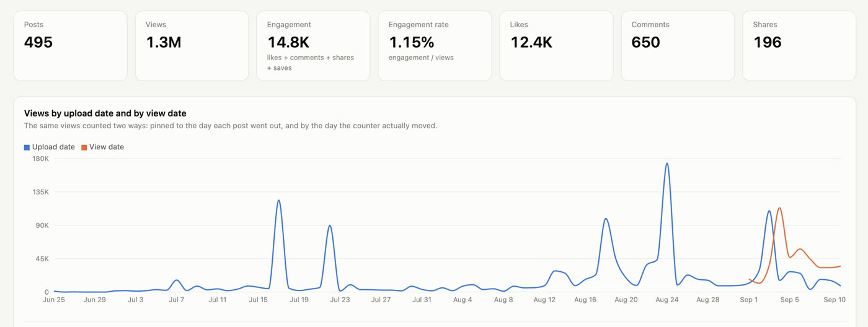
Task: Click the 1.15% engagement rate value
Action: coord(412,43)
